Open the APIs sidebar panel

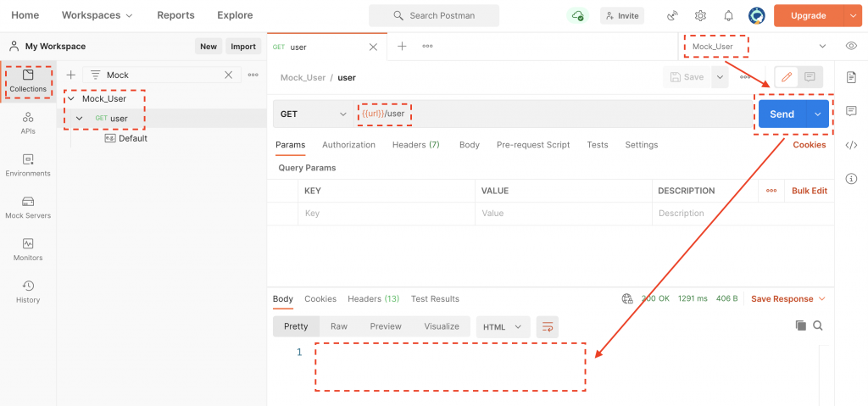tap(28, 124)
